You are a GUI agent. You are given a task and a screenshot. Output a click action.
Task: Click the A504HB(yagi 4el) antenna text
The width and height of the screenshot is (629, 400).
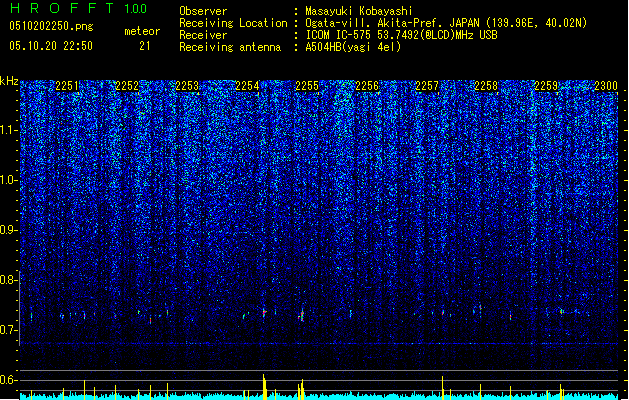pyautogui.click(x=353, y=47)
